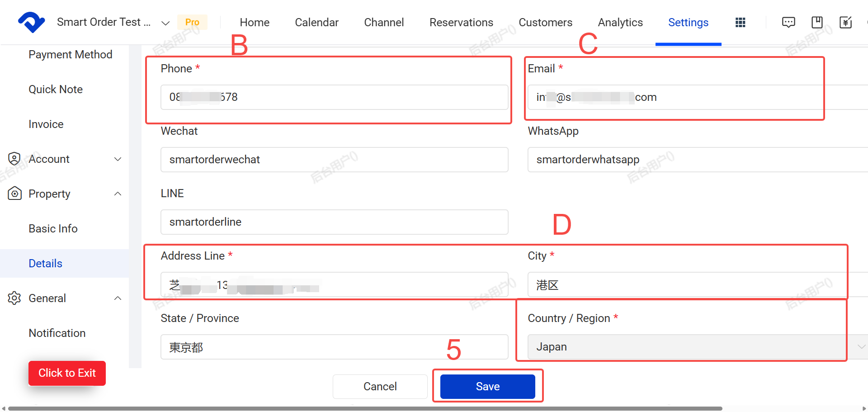Click the Cancel button
Image resolution: width=868 pixels, height=412 pixels.
380,386
